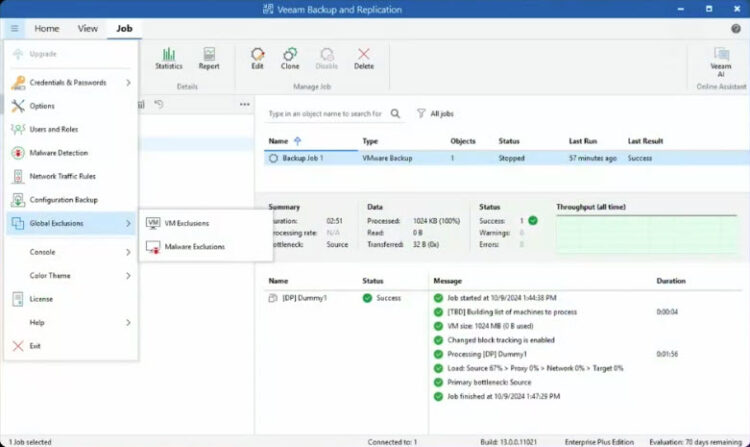Viewport: 750px width, 447px height.
Task: Click the help question mark icon
Action: click(x=736, y=29)
